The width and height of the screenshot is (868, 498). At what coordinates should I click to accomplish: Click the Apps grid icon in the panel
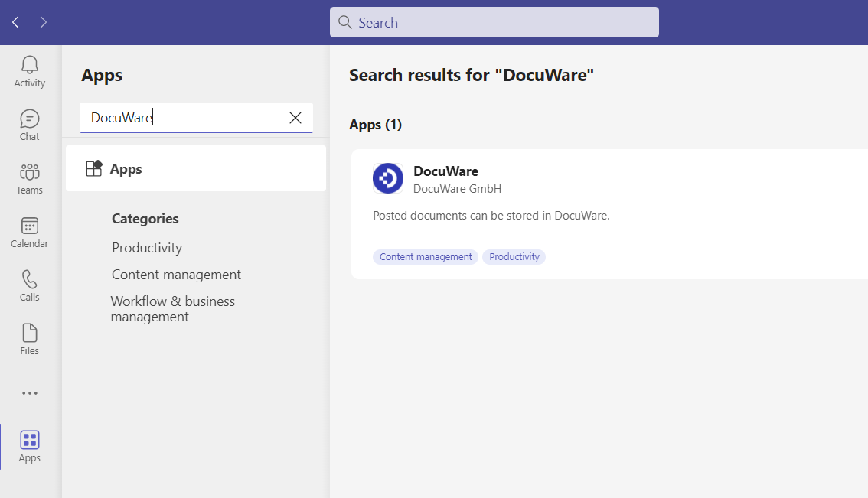tap(94, 168)
